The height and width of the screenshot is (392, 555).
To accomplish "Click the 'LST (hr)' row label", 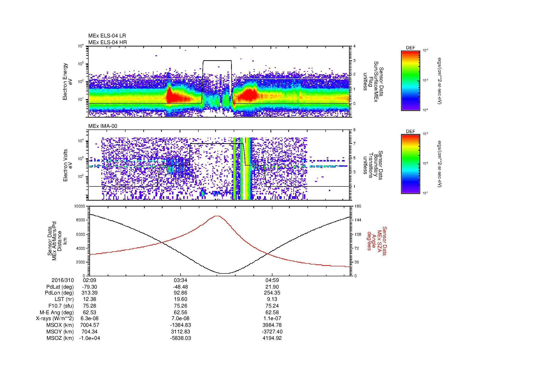I will click(64, 300).
